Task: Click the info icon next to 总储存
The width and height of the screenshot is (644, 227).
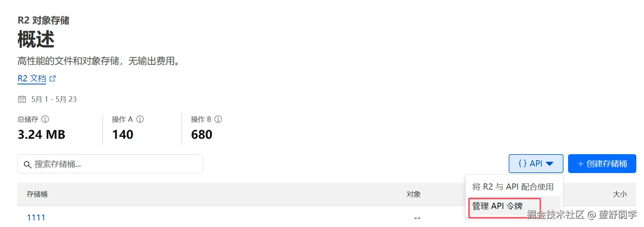Action: (45, 119)
